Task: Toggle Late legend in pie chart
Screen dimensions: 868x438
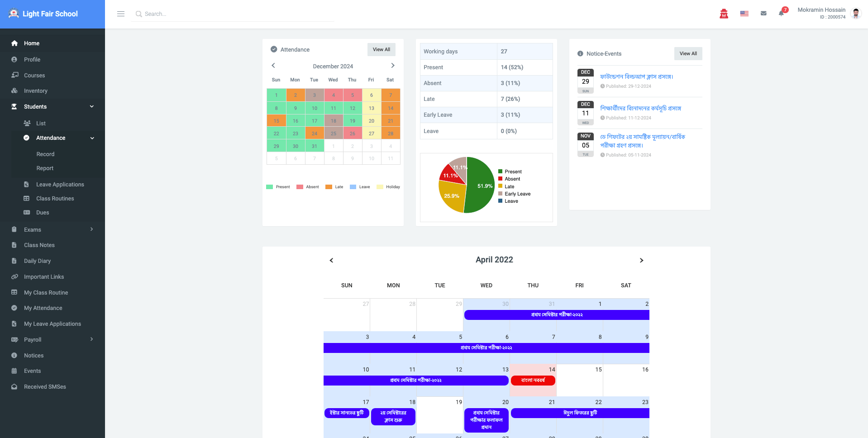Action: coord(509,186)
